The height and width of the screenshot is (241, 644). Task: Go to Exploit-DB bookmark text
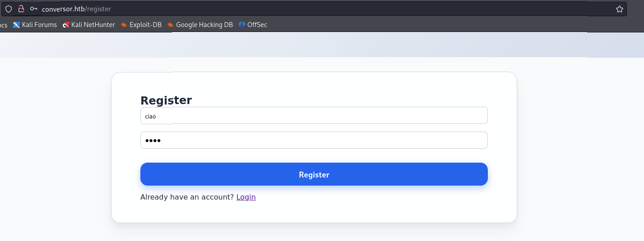pos(145,25)
